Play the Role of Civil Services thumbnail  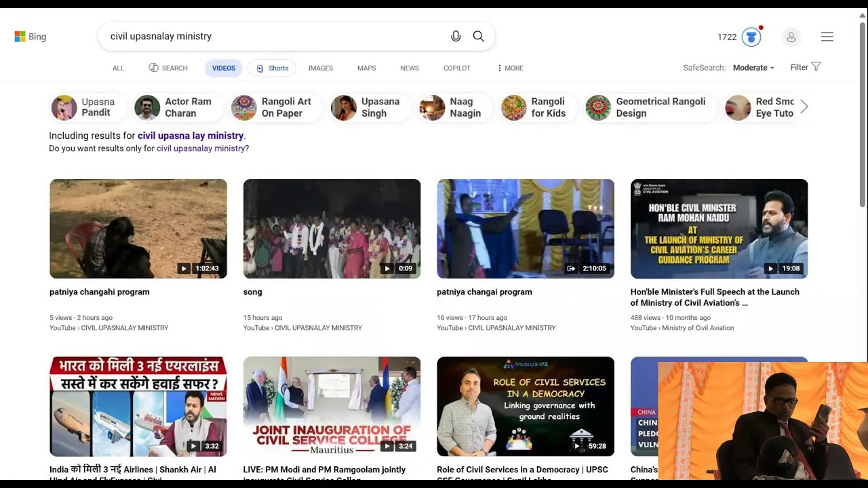pyautogui.click(x=526, y=407)
